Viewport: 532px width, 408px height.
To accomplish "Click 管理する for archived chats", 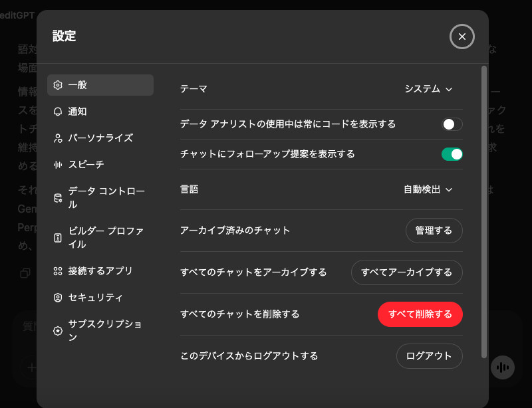I will pos(434,231).
